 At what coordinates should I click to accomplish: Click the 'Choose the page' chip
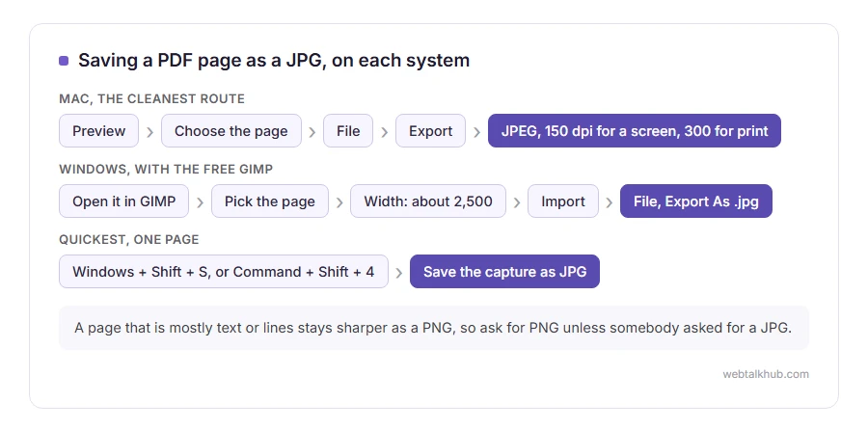point(231,131)
